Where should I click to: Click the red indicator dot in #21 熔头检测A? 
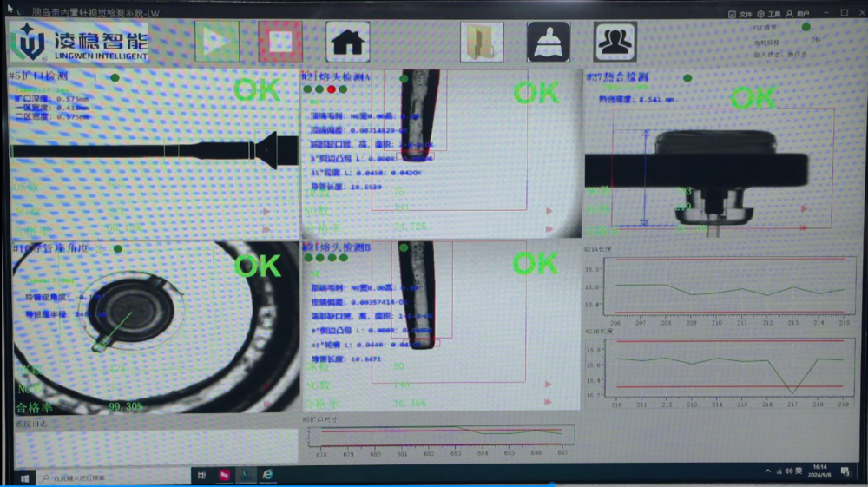331,89
